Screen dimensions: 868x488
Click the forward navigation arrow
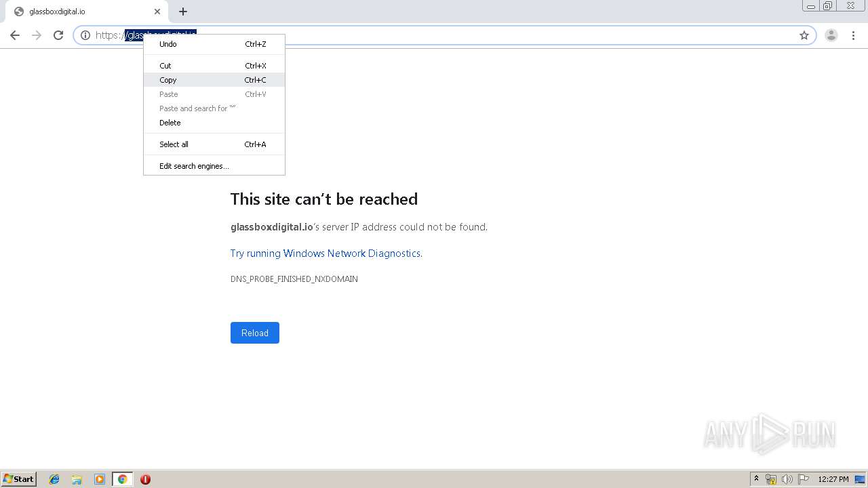pos(37,35)
